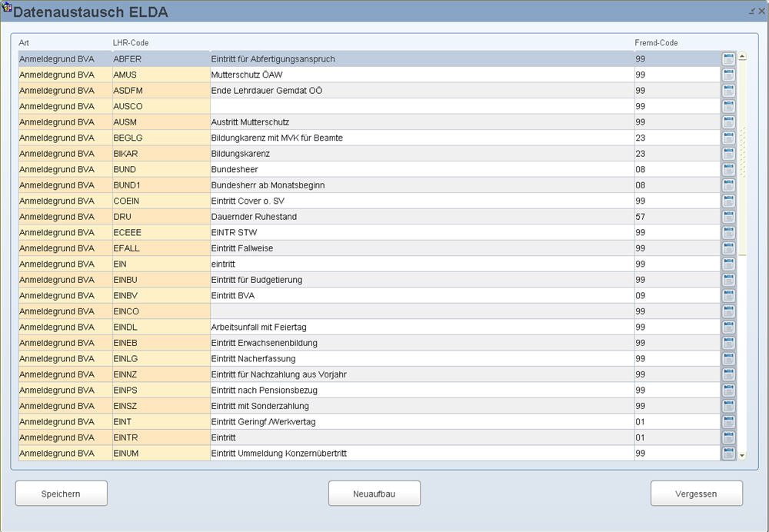This screenshot has width=769, height=532.
Task: Click the scrollbar down arrow
Action: (x=742, y=456)
